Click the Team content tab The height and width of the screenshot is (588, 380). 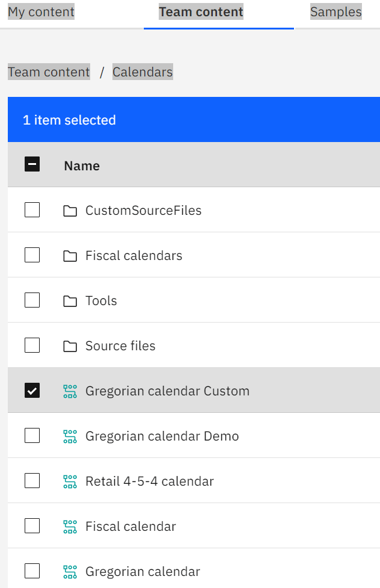201,11
